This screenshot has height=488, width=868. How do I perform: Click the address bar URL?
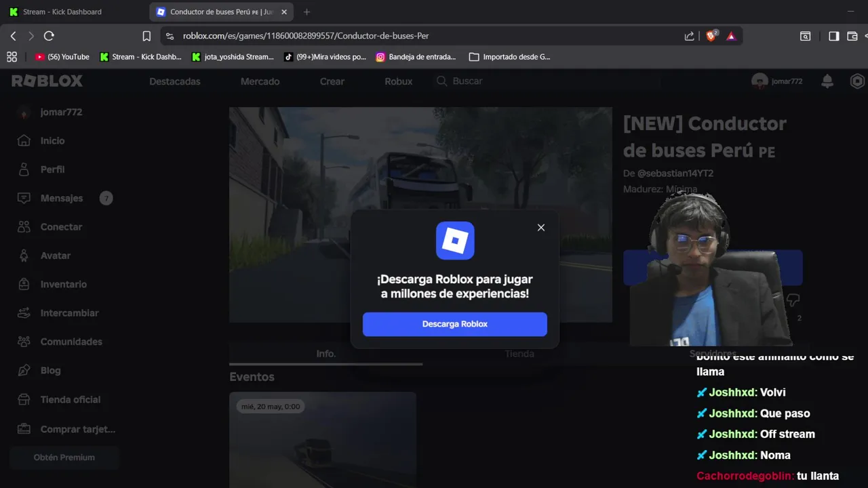(306, 36)
